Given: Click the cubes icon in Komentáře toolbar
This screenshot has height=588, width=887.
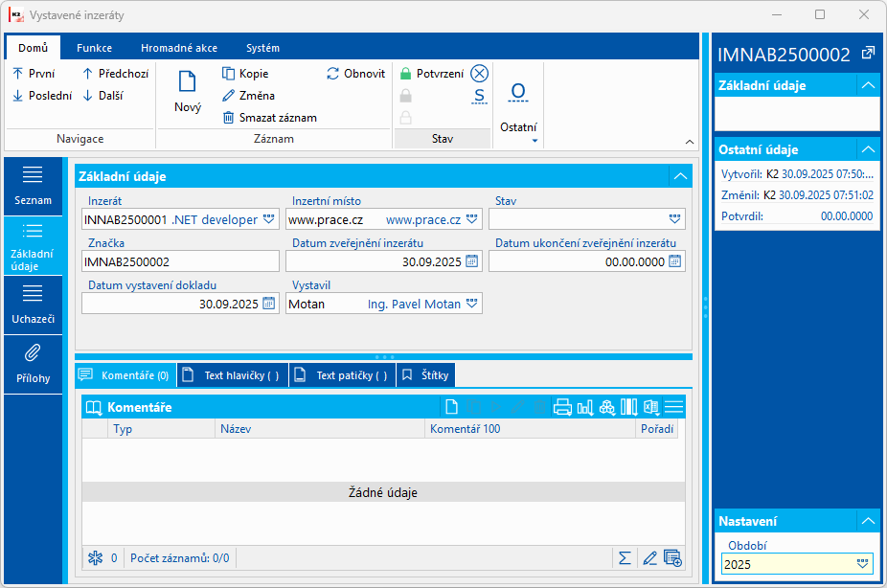Looking at the screenshot, I should [607, 407].
